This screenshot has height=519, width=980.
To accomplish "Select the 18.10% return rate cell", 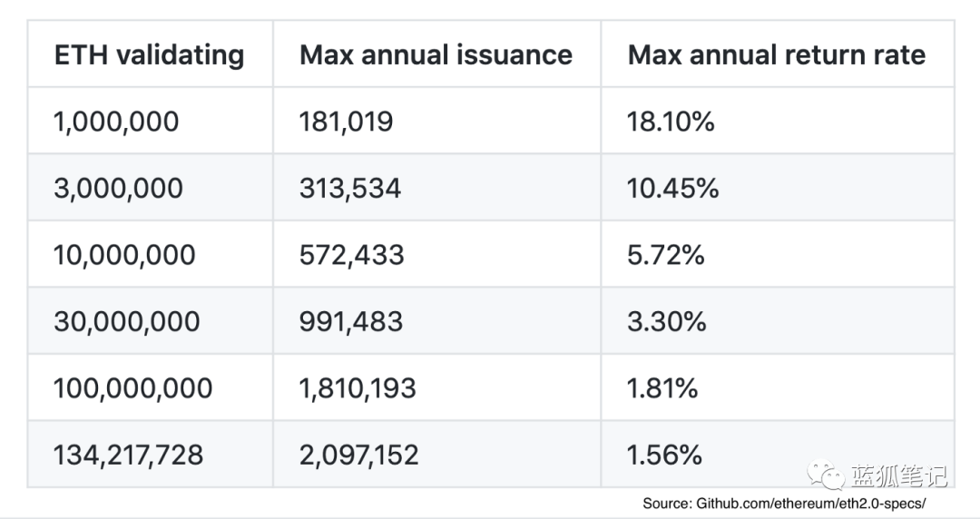I will click(x=671, y=122).
